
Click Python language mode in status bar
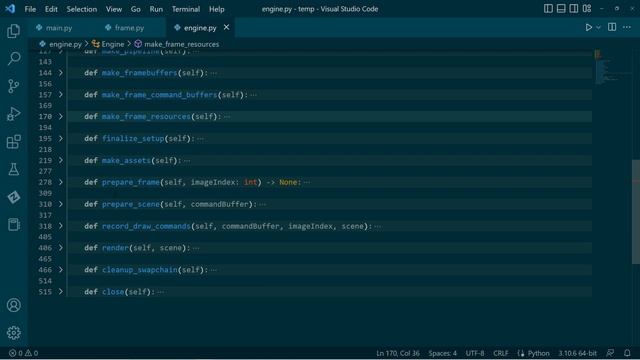538,353
